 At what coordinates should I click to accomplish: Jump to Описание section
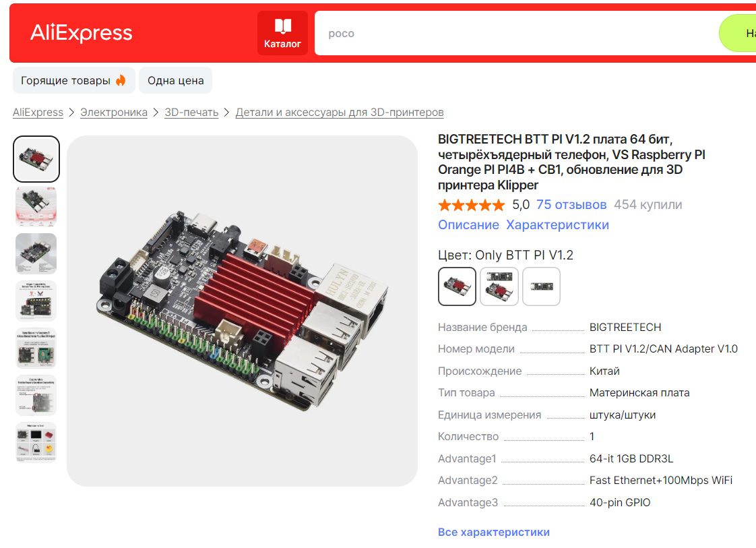click(x=468, y=225)
